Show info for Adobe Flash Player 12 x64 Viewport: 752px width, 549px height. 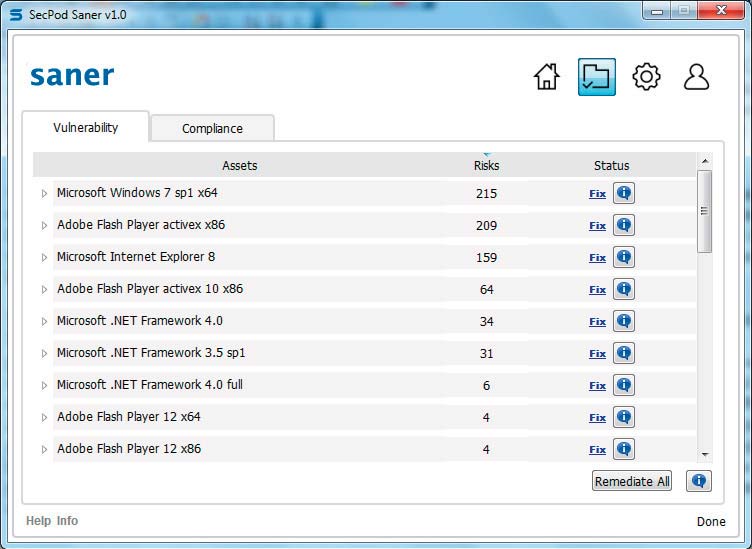[x=623, y=417]
